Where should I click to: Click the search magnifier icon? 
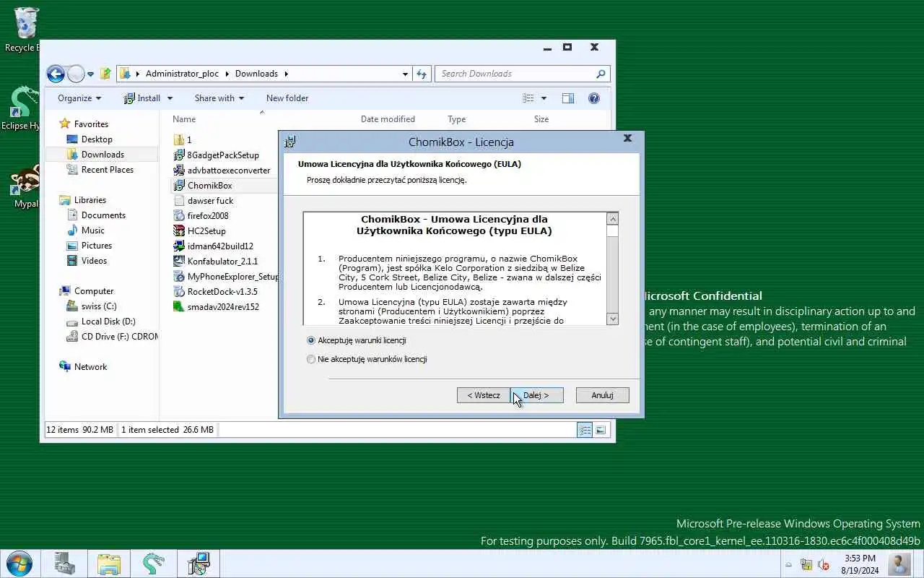(x=601, y=74)
